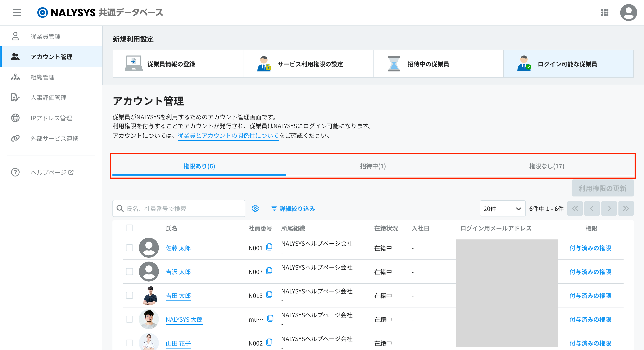Click the user profile avatar icon
The width and height of the screenshot is (644, 350).
pyautogui.click(x=628, y=13)
